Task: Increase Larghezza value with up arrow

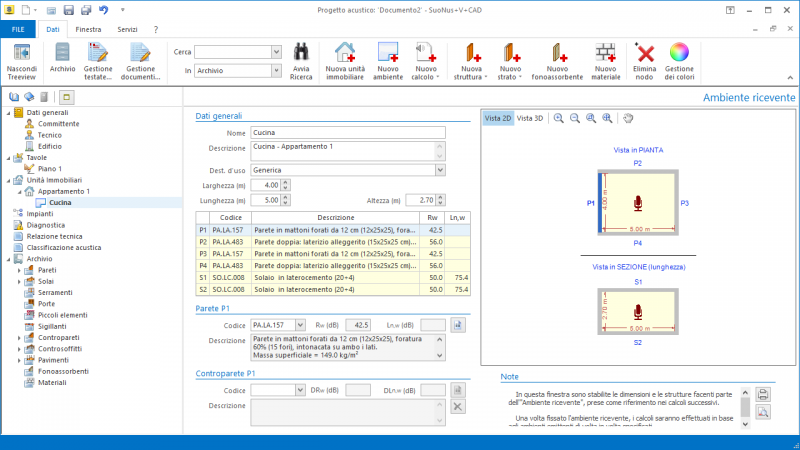Action: coord(286,182)
